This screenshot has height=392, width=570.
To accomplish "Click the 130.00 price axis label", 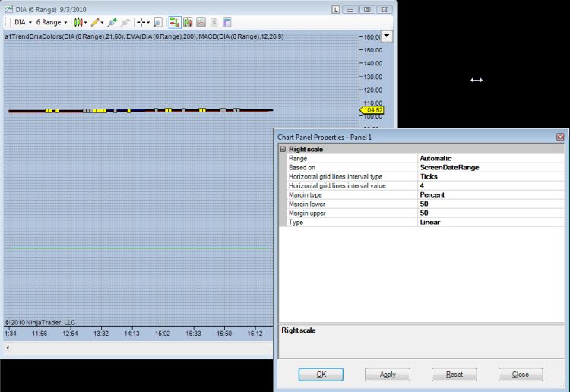I will [x=373, y=77].
